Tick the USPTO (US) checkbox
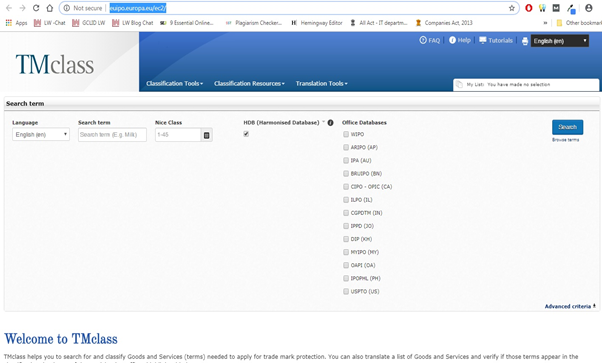This screenshot has height=363, width=602. [346, 291]
